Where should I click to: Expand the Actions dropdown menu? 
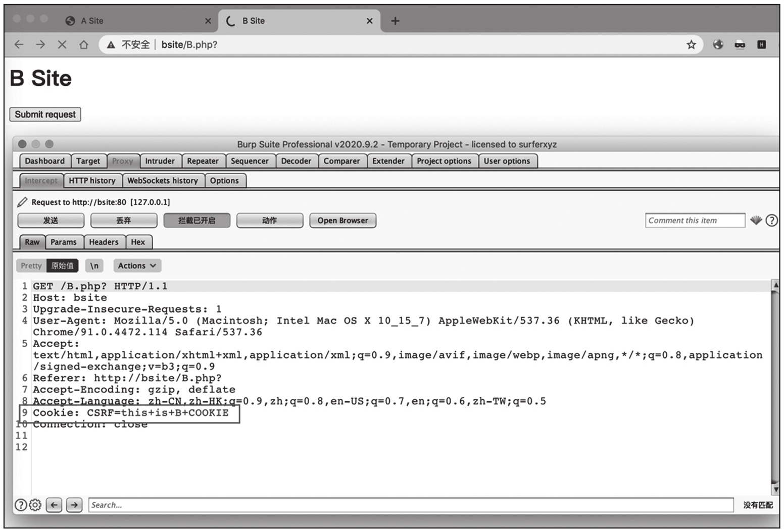(136, 265)
